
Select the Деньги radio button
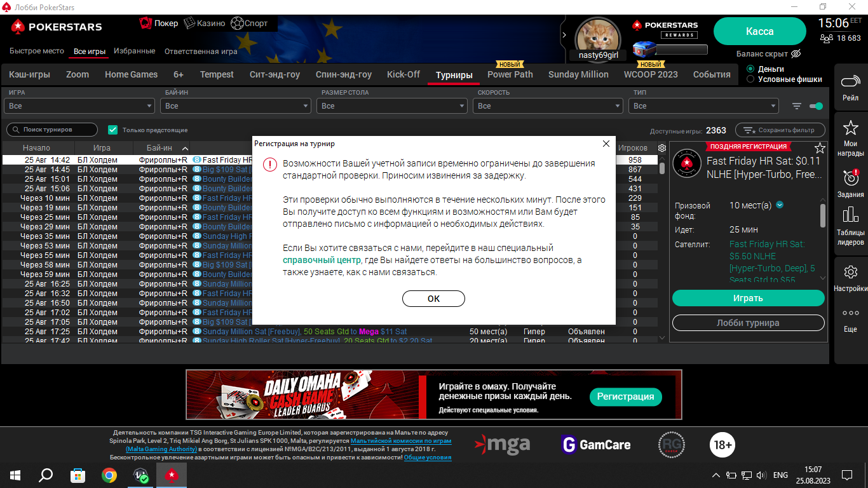click(x=751, y=69)
